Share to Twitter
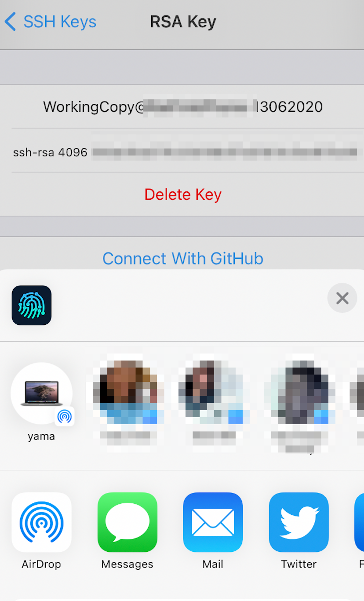The width and height of the screenshot is (364, 601). (x=299, y=531)
